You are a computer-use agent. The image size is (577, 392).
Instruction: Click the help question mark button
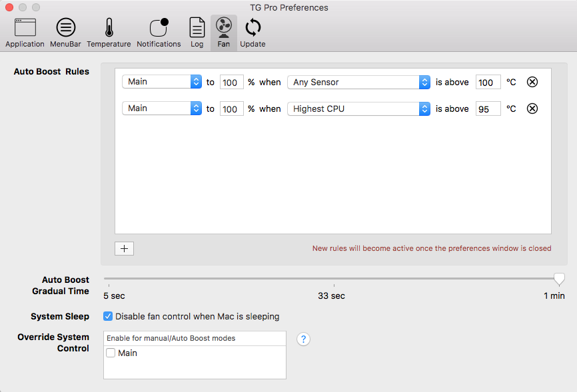pyautogui.click(x=303, y=339)
